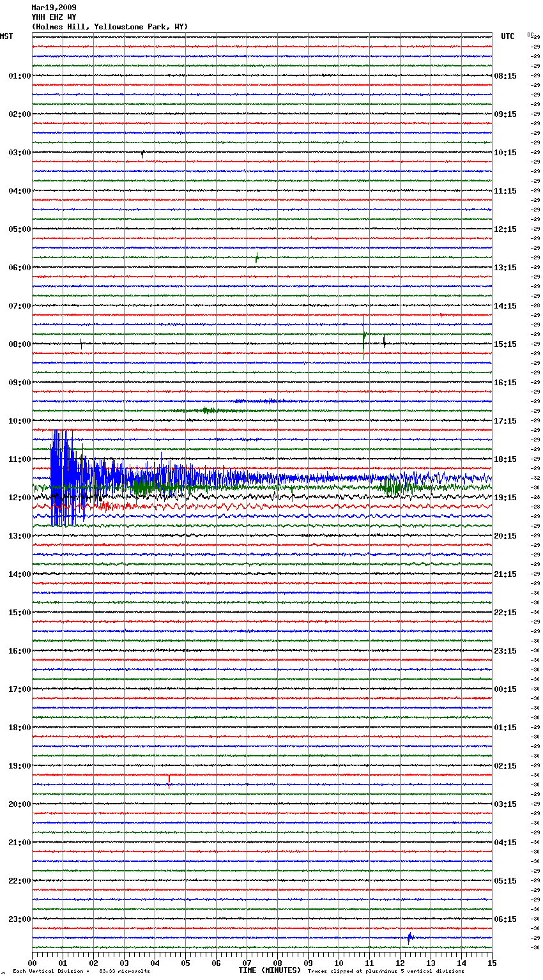Click the 00:15 UTC label
The width and height of the screenshot is (543, 980).
tap(505, 689)
